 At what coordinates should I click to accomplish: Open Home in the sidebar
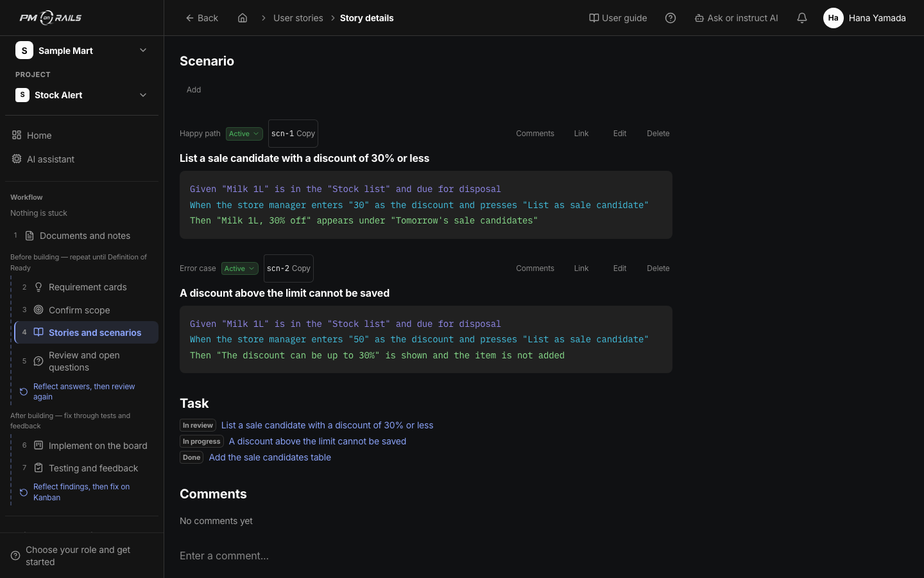coord(81,136)
